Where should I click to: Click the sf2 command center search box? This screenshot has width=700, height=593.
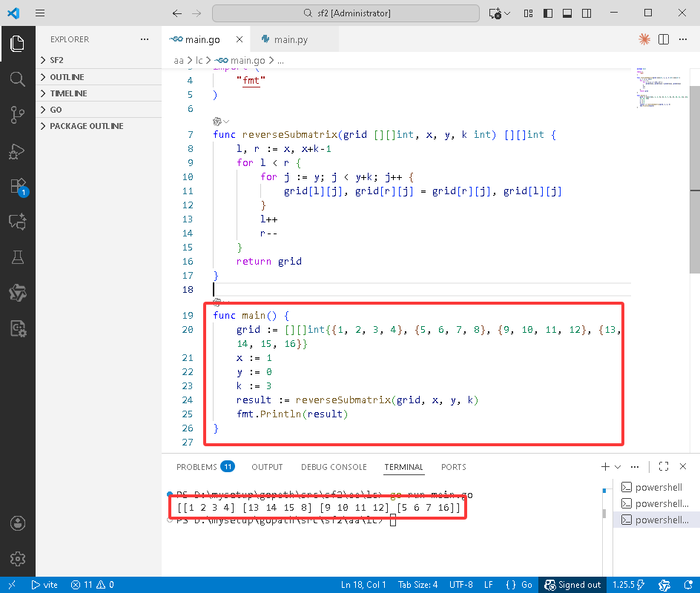pos(346,13)
